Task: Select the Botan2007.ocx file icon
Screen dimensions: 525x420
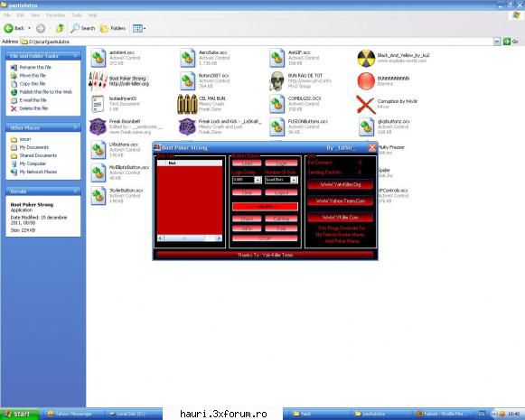Action: click(x=188, y=81)
